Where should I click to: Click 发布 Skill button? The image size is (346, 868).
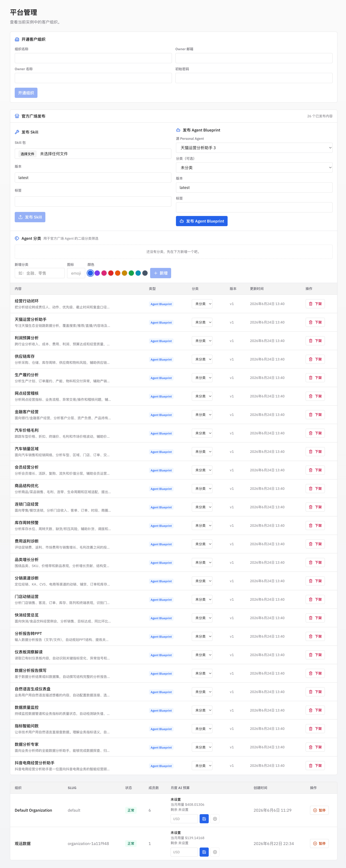point(30,217)
